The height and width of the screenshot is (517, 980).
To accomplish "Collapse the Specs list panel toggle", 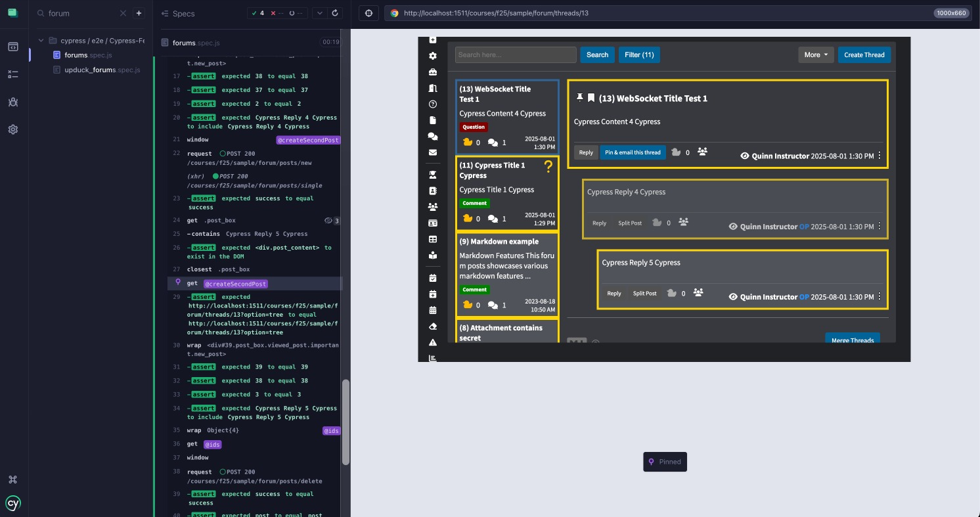I will pos(164,13).
